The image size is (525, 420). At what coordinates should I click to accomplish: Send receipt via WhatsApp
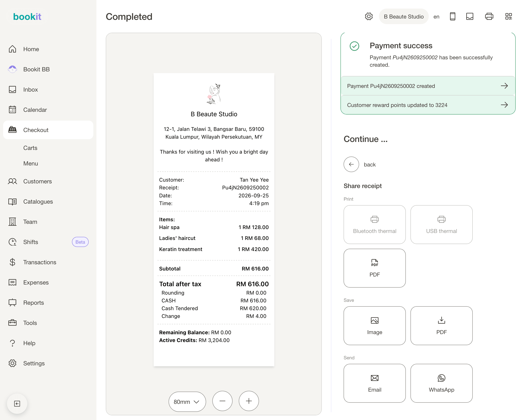441,383
